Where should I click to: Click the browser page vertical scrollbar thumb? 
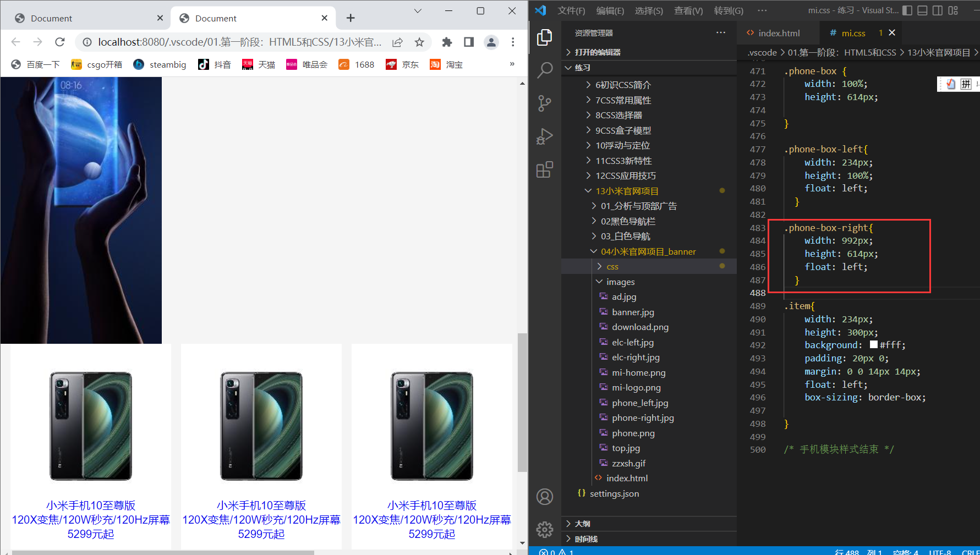522,403
